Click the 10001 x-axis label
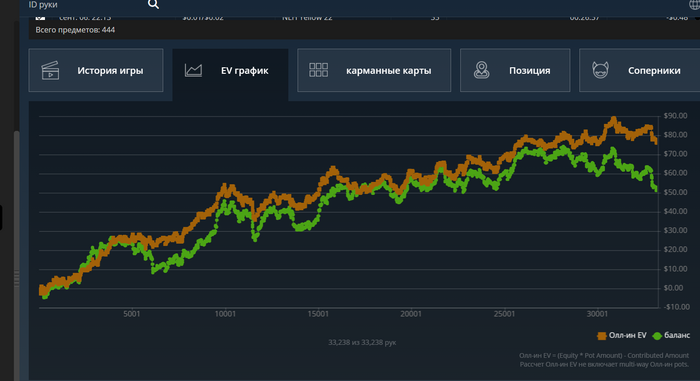This screenshot has width=700, height=381. point(225,314)
